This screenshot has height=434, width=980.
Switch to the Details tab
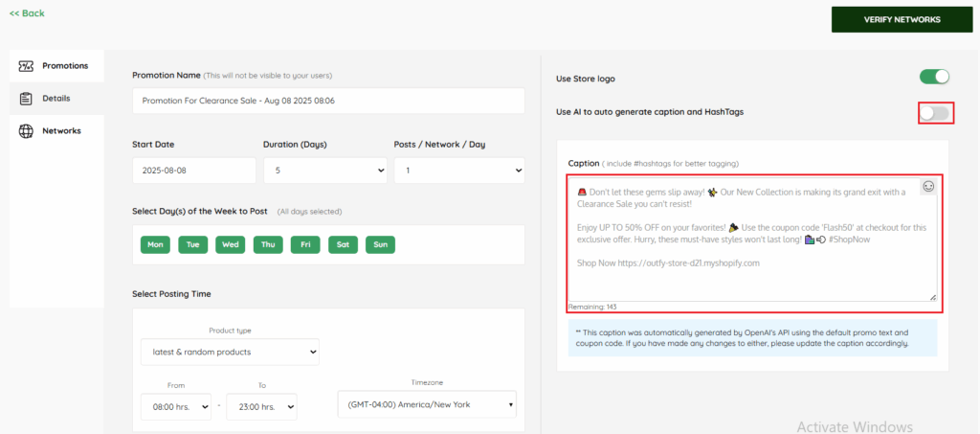click(x=56, y=99)
